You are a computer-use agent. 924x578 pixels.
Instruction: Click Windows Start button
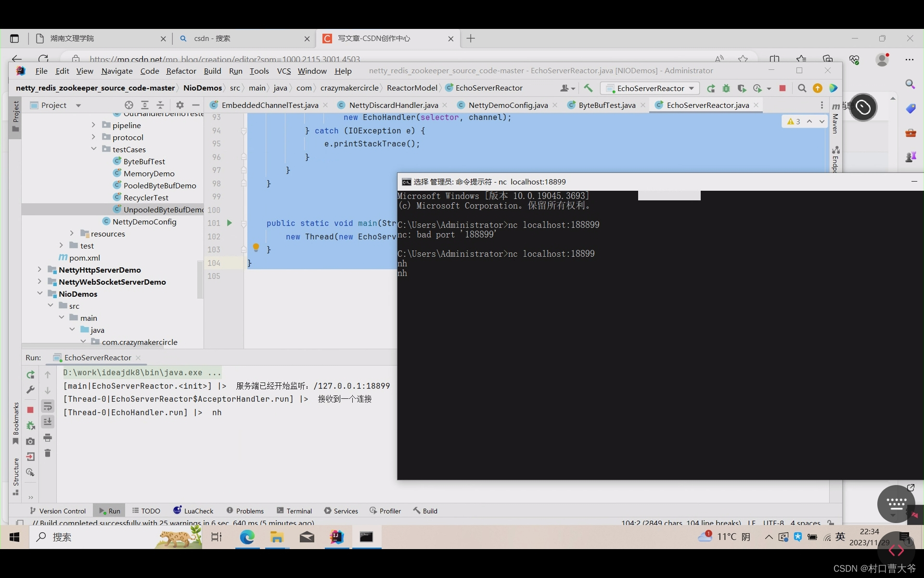(14, 537)
